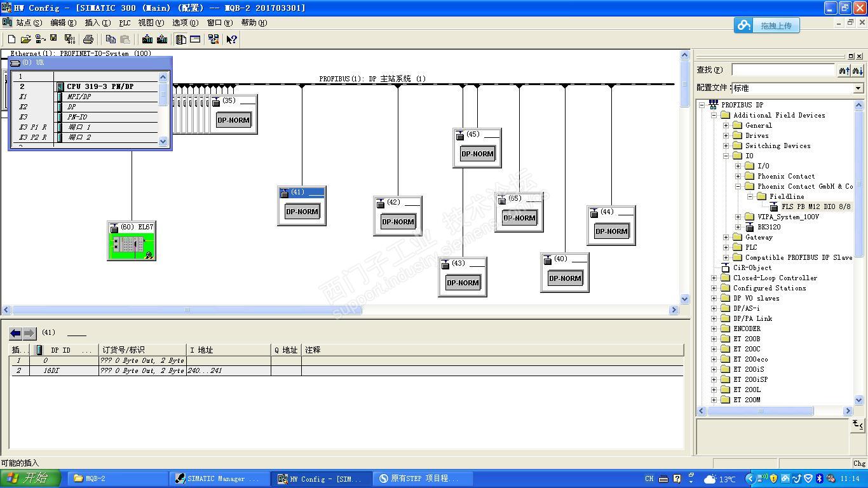Click the search-down binoculars icon in catalog
868x488 pixels.
coord(857,70)
